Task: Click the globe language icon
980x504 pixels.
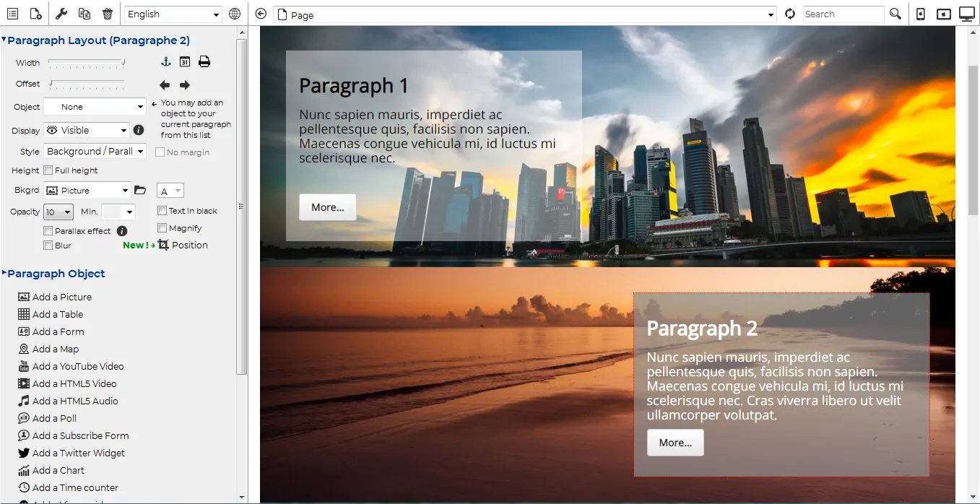Action: tap(235, 14)
